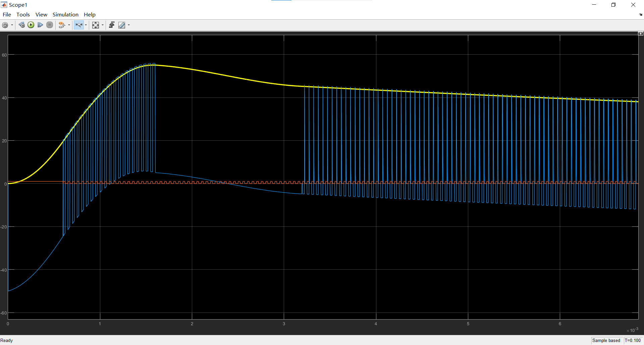Viewport: 644px width, 345px height.
Task: Click the Scale Axes Limits icon
Action: pyautogui.click(x=96, y=25)
